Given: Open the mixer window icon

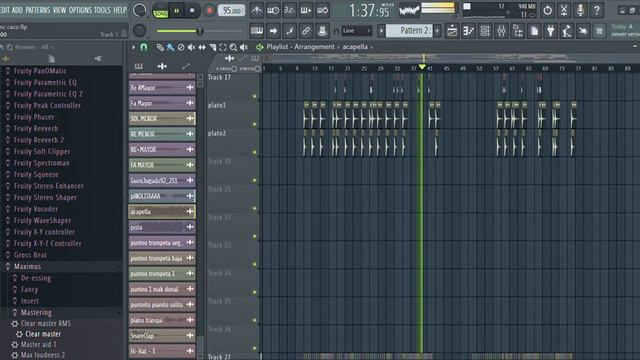Looking at the screenshot, I should [501, 31].
